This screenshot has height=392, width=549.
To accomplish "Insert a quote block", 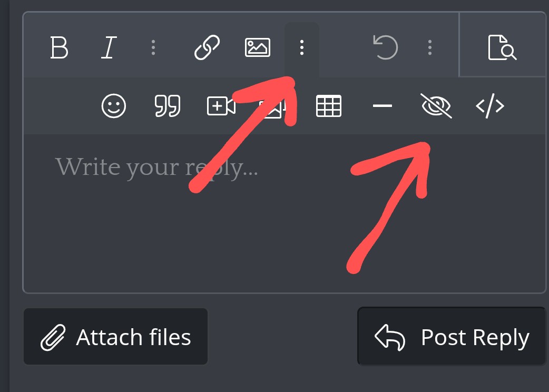I will click(x=168, y=106).
